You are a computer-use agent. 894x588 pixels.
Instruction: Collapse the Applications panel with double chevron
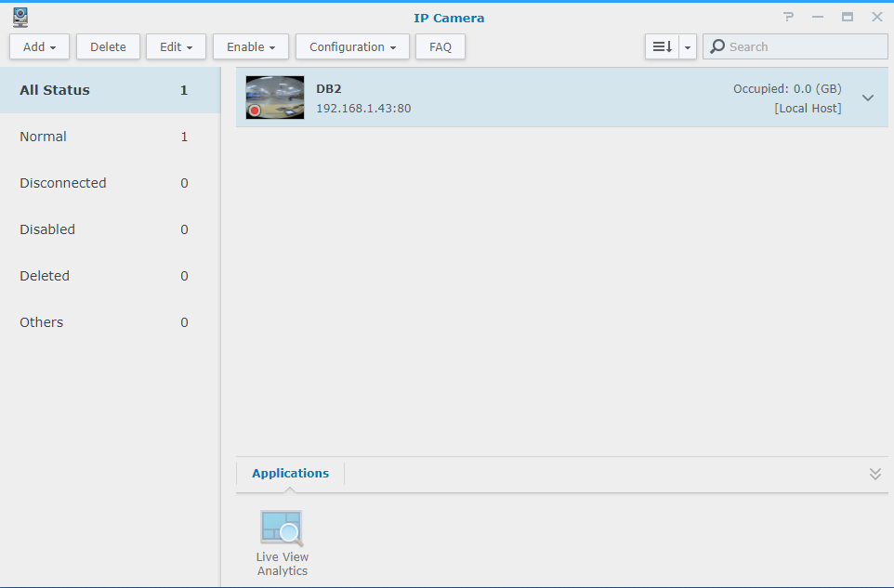pos(875,474)
